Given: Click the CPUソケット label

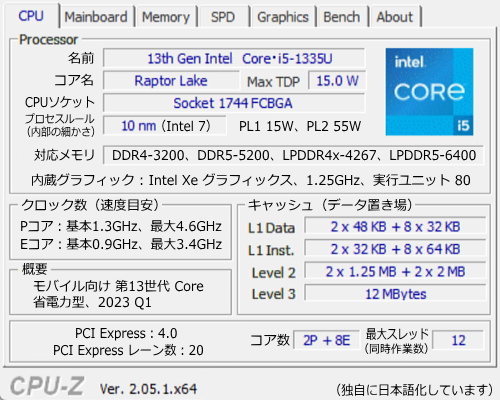Looking at the screenshot, I should [60, 102].
